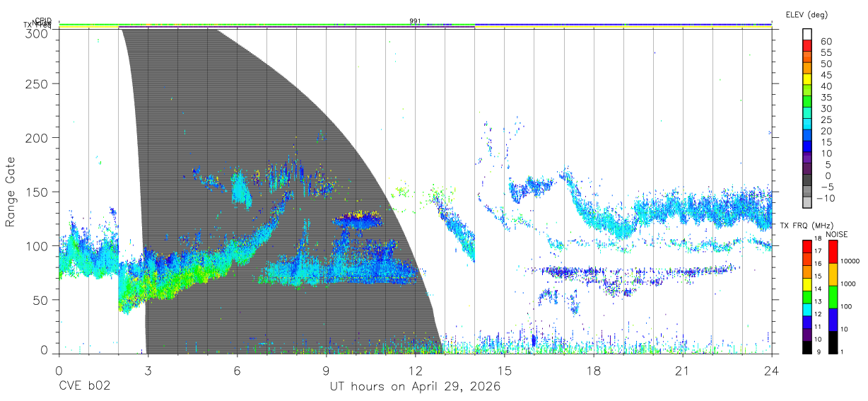This screenshot has width=868, height=401.
Task: Click the cyan segment of the TX FRQ color bar
Action: coord(807,310)
